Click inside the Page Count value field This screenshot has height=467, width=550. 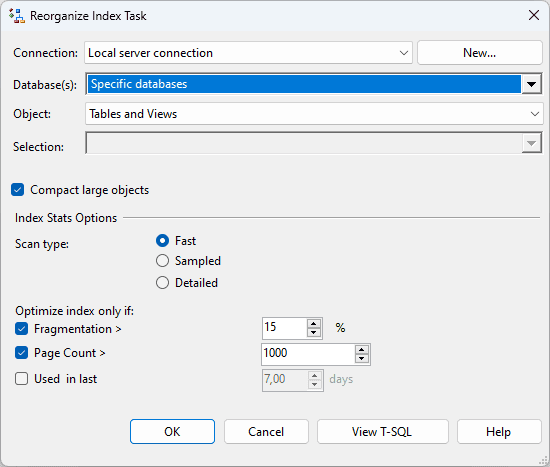click(308, 354)
